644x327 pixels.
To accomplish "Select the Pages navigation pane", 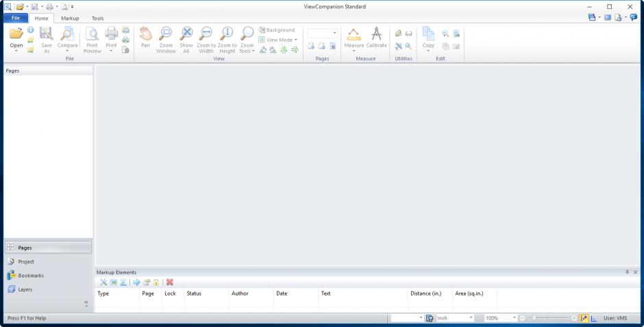I will pos(48,248).
